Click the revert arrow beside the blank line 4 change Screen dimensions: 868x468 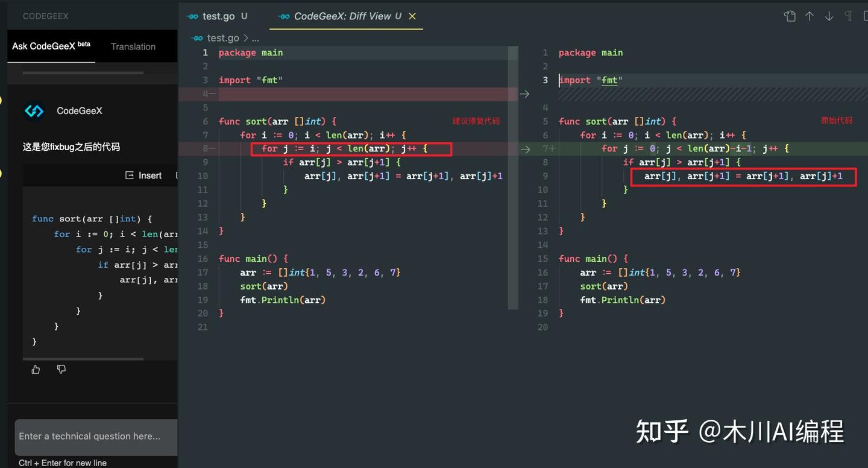coord(525,93)
